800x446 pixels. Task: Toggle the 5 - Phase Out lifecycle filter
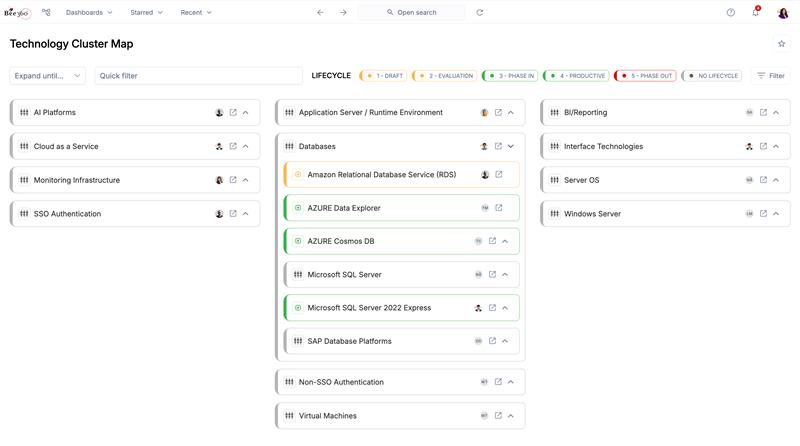(x=645, y=76)
